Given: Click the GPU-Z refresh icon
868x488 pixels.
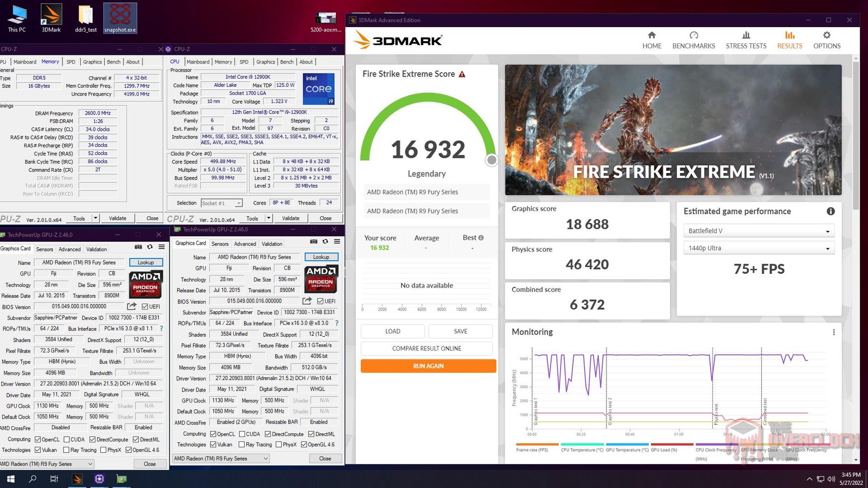Looking at the screenshot, I should point(325,242).
